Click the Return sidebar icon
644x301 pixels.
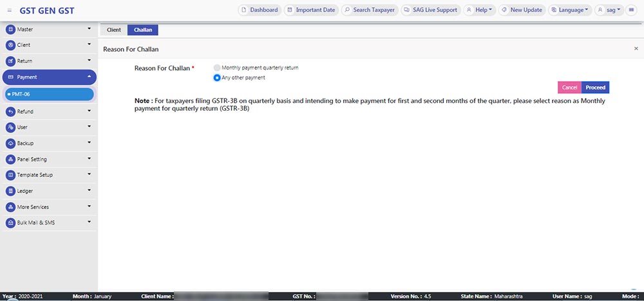[x=10, y=61]
